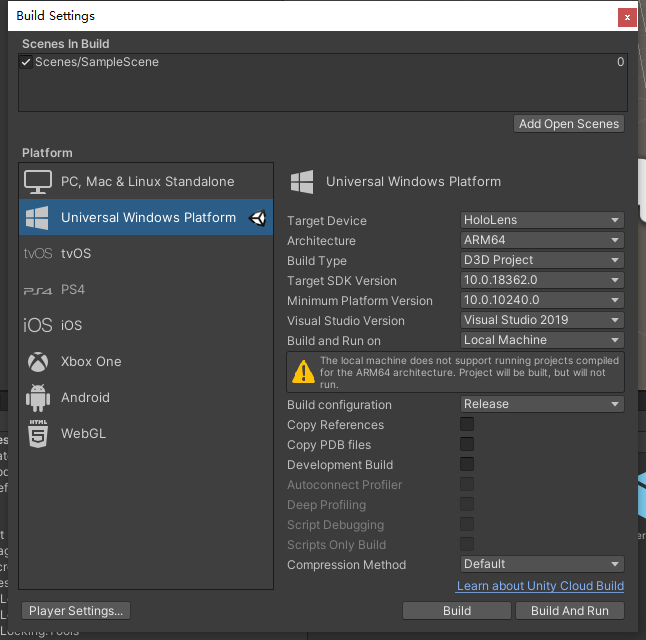
Task: Select the WebGL platform entry
Action: coord(146,434)
